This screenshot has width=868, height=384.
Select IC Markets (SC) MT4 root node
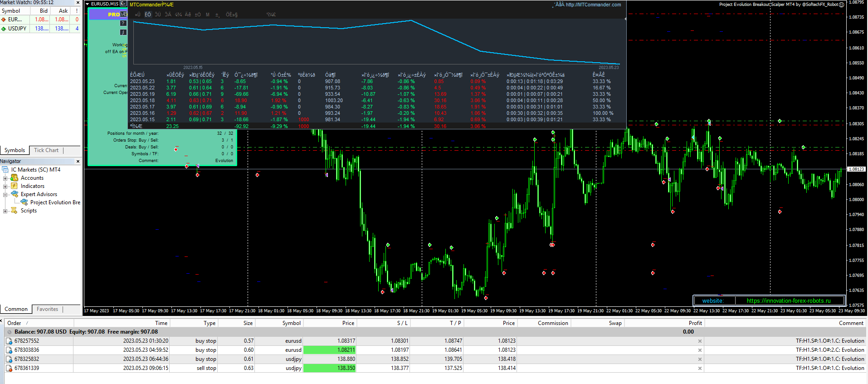35,170
